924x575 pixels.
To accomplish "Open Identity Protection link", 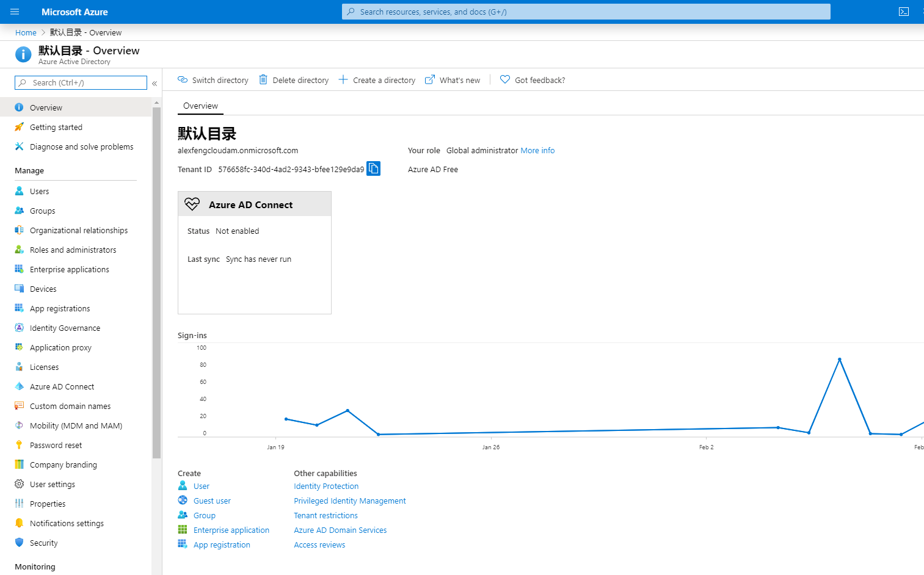I will click(x=326, y=486).
